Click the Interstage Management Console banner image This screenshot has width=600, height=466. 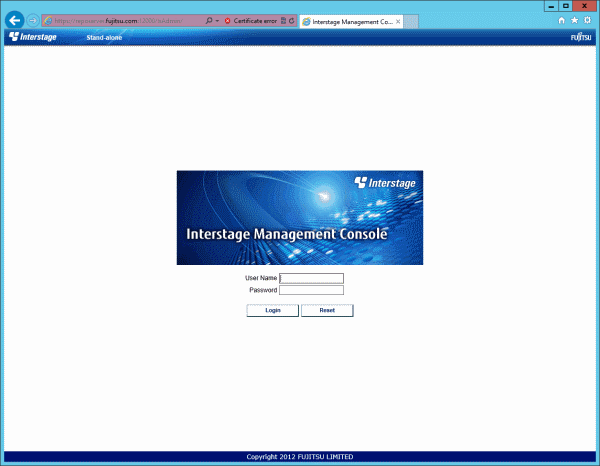300,218
